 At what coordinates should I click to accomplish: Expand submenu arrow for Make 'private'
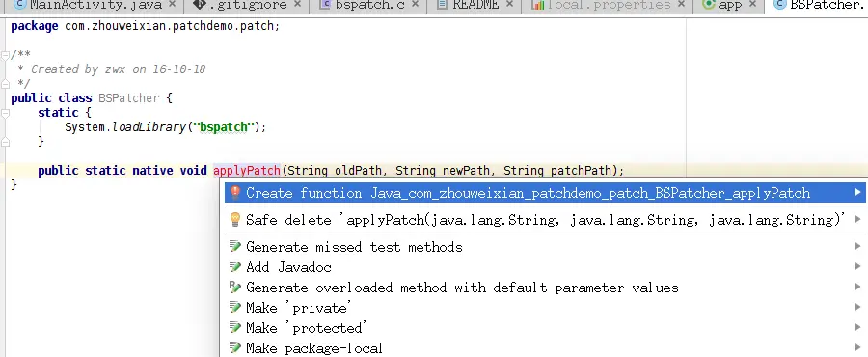[x=858, y=308]
